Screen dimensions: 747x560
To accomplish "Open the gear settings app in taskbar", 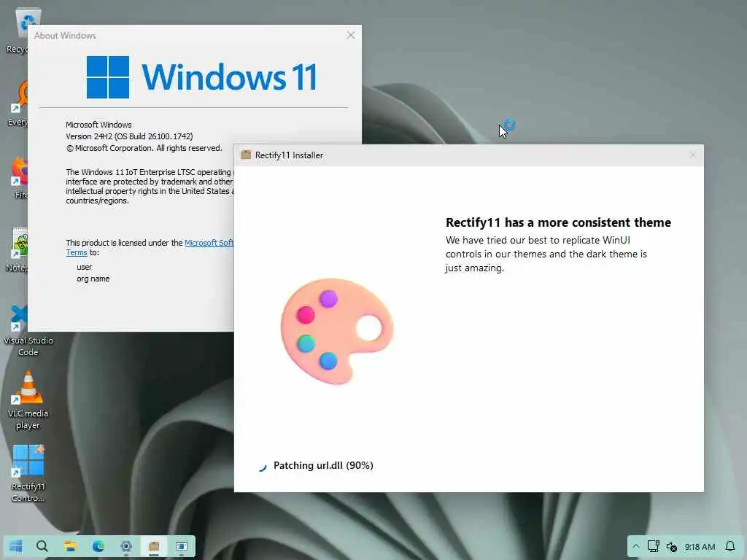I will tap(125, 546).
